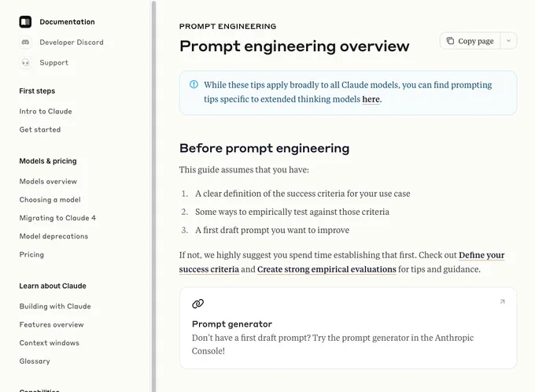Open the Developer Discord icon
The width and height of the screenshot is (535, 392).
point(25,43)
